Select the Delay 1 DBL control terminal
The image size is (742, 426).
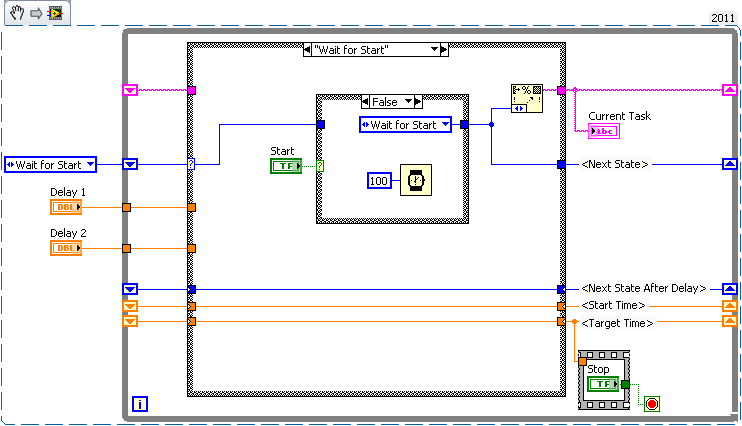pyautogui.click(x=66, y=207)
